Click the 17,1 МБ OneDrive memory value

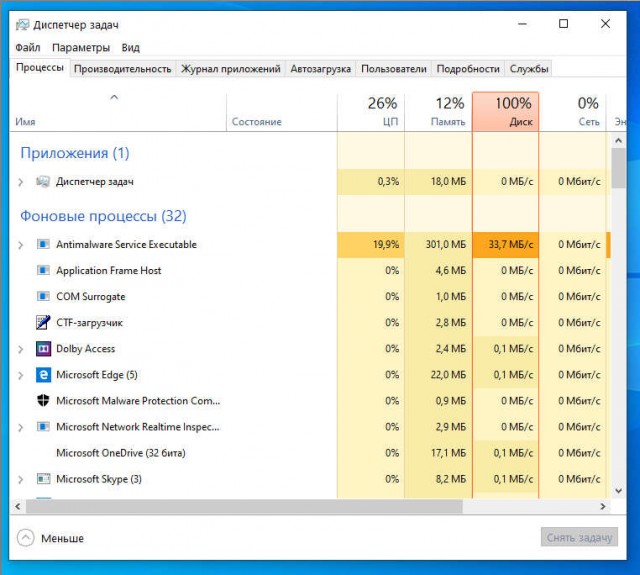click(x=449, y=453)
